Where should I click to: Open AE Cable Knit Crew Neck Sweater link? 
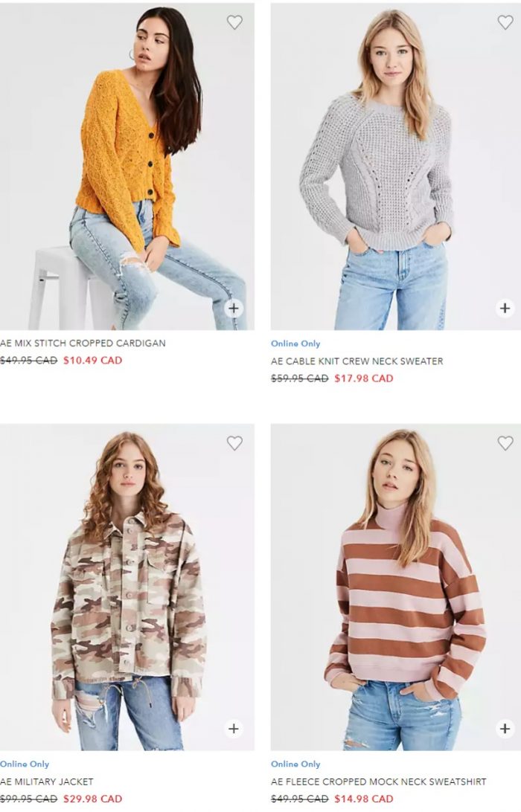pyautogui.click(x=357, y=361)
